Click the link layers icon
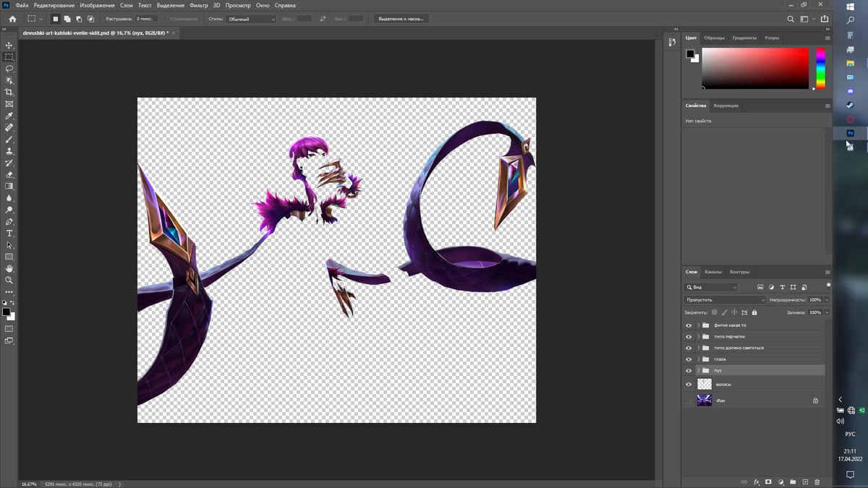868x488 pixels. pos(744,481)
